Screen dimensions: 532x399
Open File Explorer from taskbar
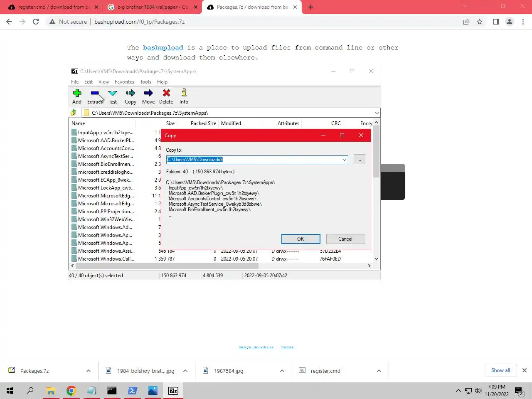tap(51, 391)
